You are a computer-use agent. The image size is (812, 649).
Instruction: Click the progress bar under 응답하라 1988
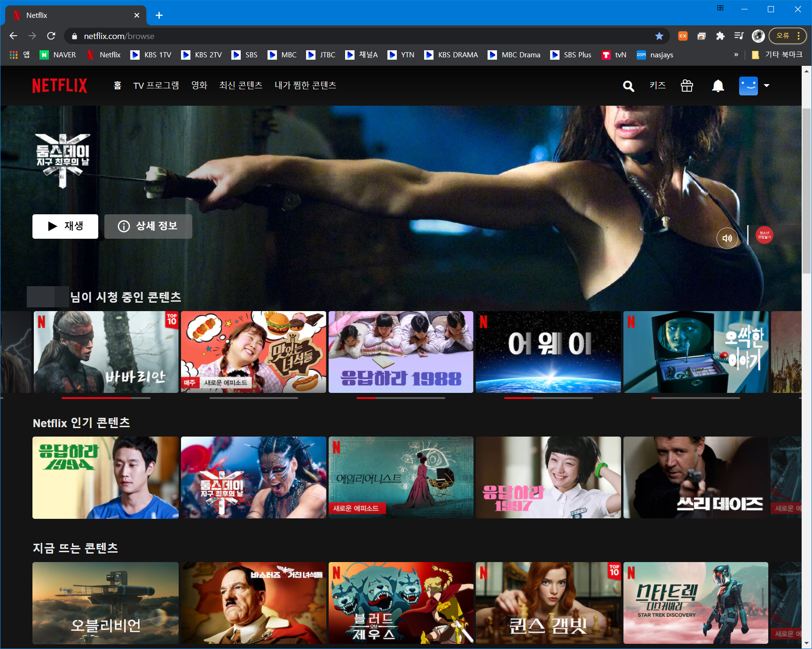pos(401,398)
